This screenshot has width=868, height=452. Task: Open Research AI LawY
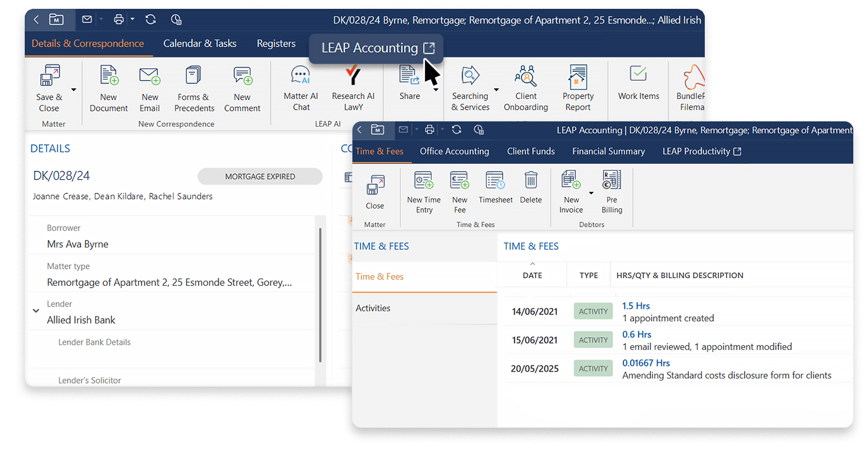[x=353, y=88]
